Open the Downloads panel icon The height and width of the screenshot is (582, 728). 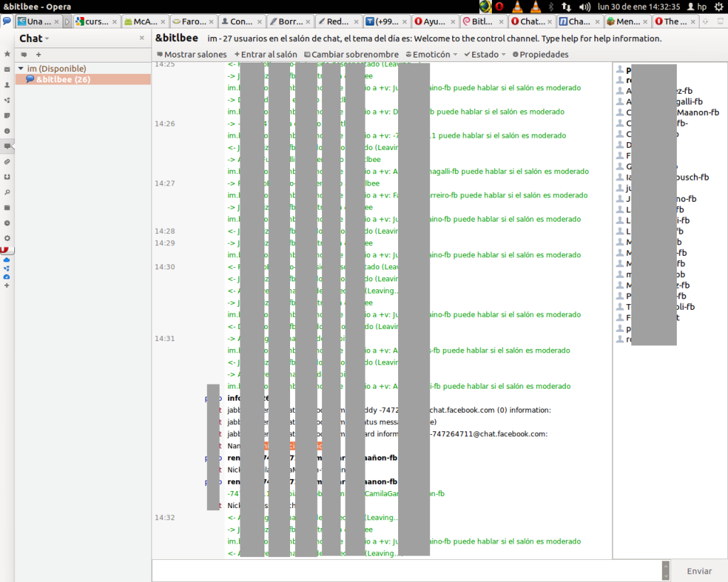7,177
